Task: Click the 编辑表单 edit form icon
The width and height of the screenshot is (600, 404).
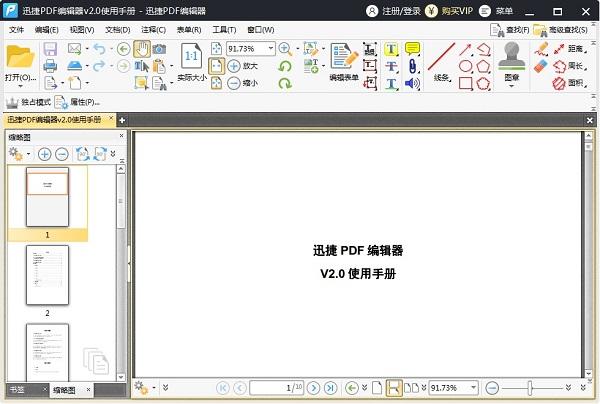Action: point(344,62)
